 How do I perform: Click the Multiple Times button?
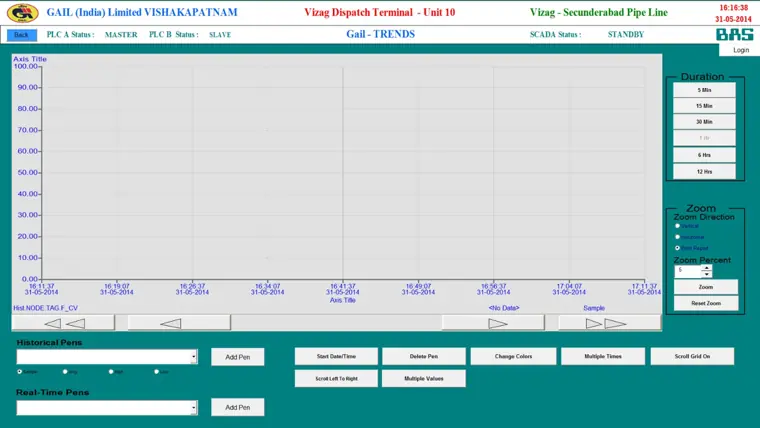(603, 356)
